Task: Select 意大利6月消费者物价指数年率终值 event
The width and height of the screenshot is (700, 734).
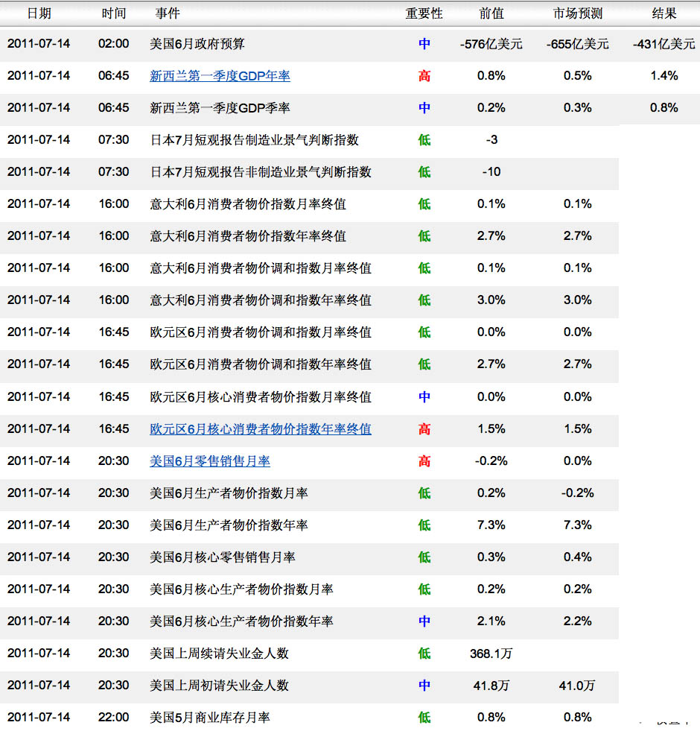Action: (248, 236)
